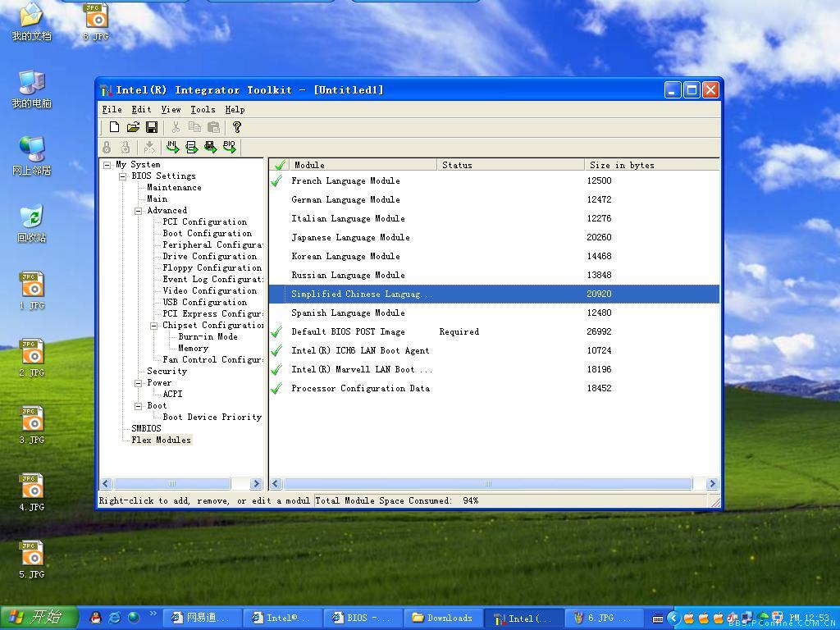
Task: Toggle check mark for Default BIOS POST Image
Action: 276,332
